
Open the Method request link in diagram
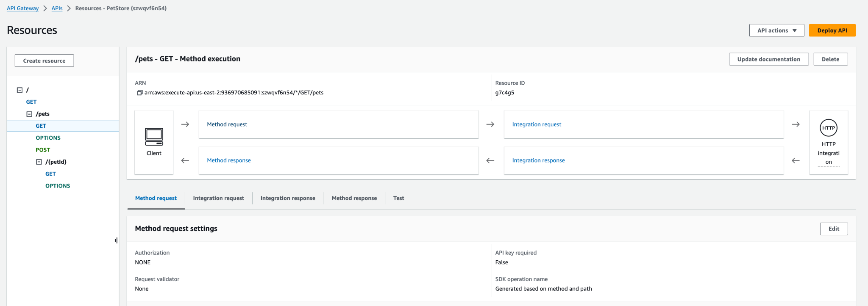pyautogui.click(x=227, y=124)
